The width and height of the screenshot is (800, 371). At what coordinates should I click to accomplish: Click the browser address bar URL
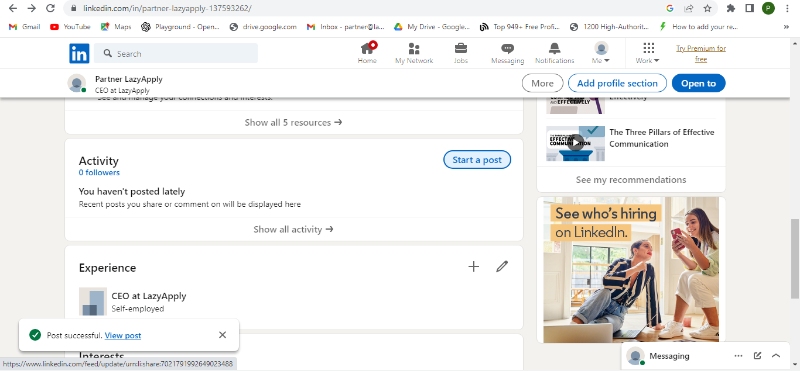(167, 8)
